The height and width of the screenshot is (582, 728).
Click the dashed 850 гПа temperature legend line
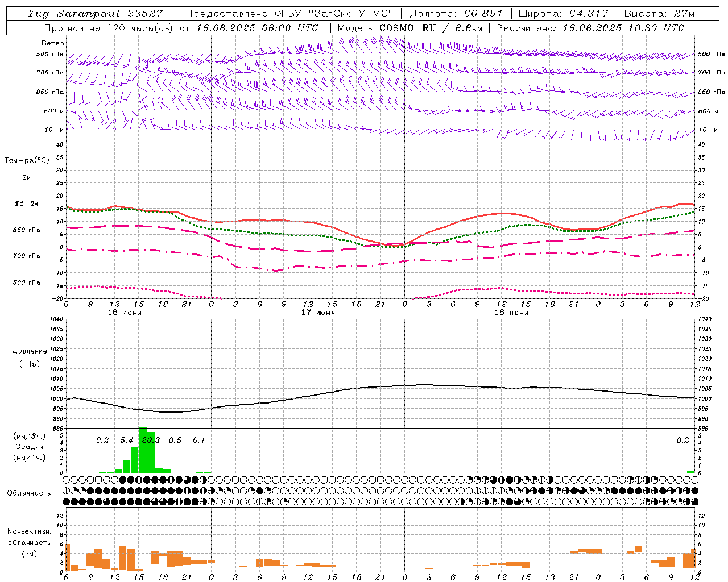click(26, 236)
